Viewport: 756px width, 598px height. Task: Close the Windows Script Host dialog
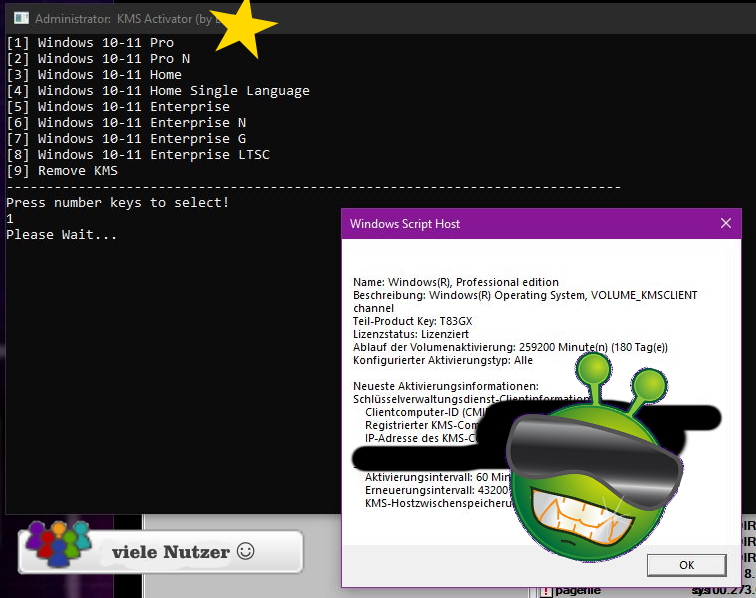(725, 224)
